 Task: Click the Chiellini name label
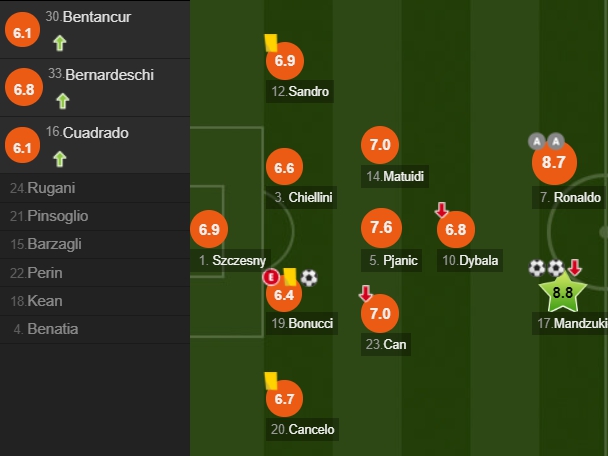click(301, 197)
